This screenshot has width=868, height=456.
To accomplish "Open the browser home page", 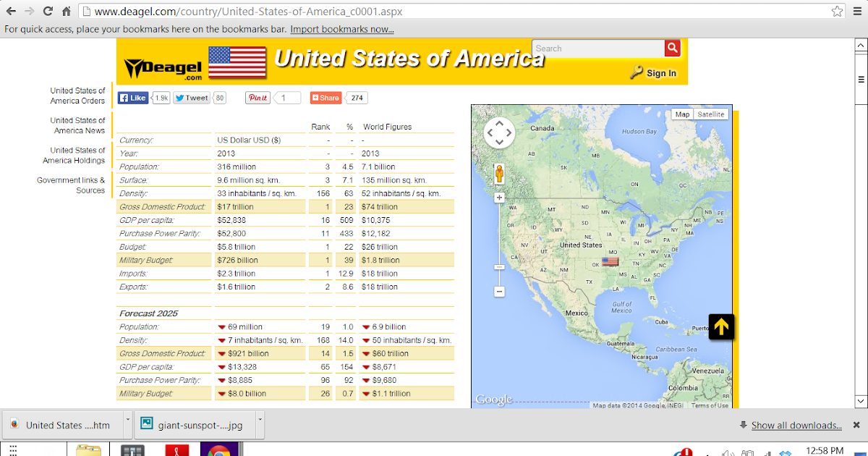I will [66, 12].
